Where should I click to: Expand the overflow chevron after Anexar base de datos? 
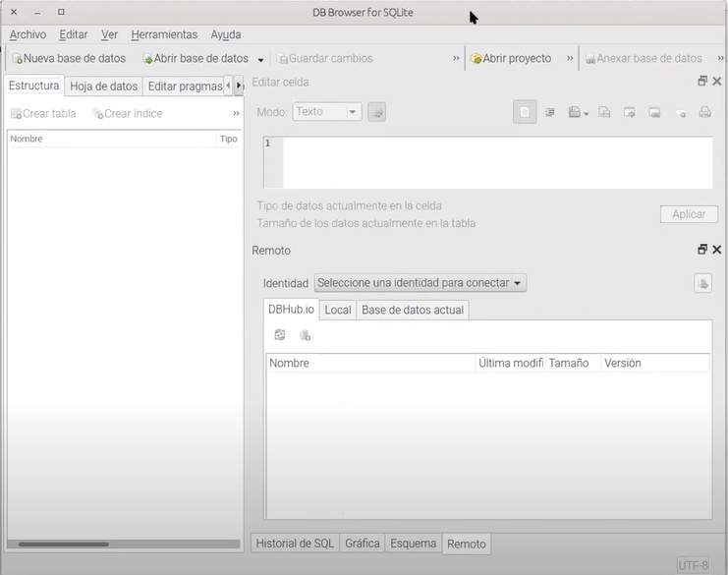[x=720, y=59]
